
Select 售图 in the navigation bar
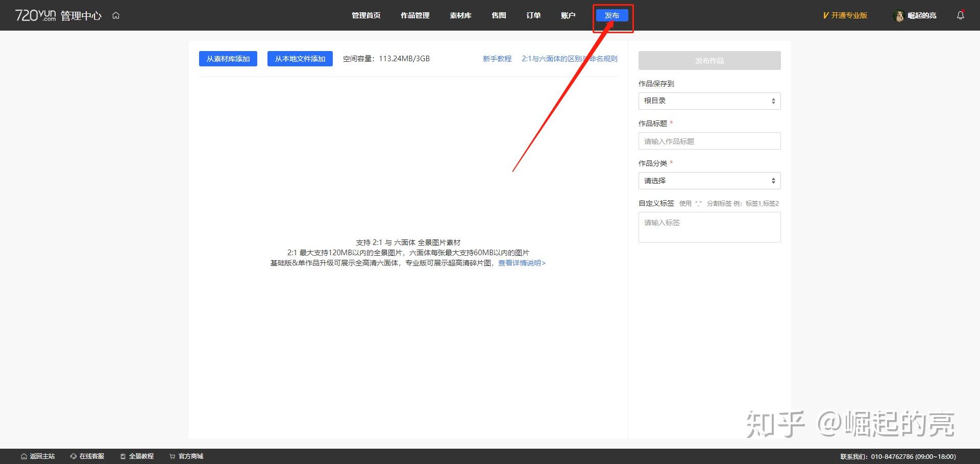coord(499,15)
